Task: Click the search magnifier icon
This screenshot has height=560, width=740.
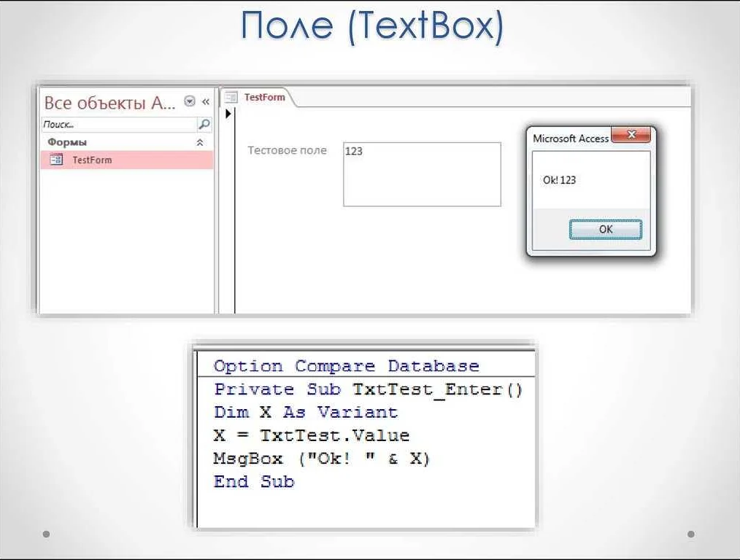Action: pyautogui.click(x=204, y=125)
